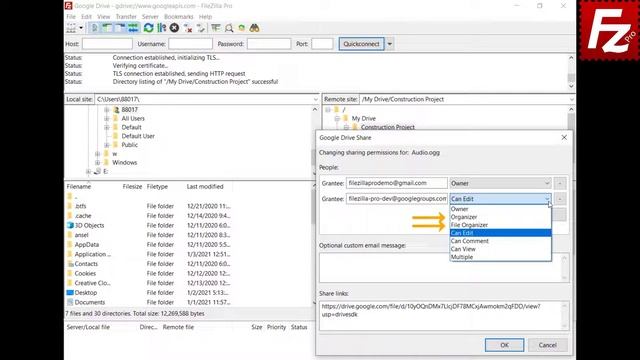Toggle transfer queue display

tap(133, 28)
